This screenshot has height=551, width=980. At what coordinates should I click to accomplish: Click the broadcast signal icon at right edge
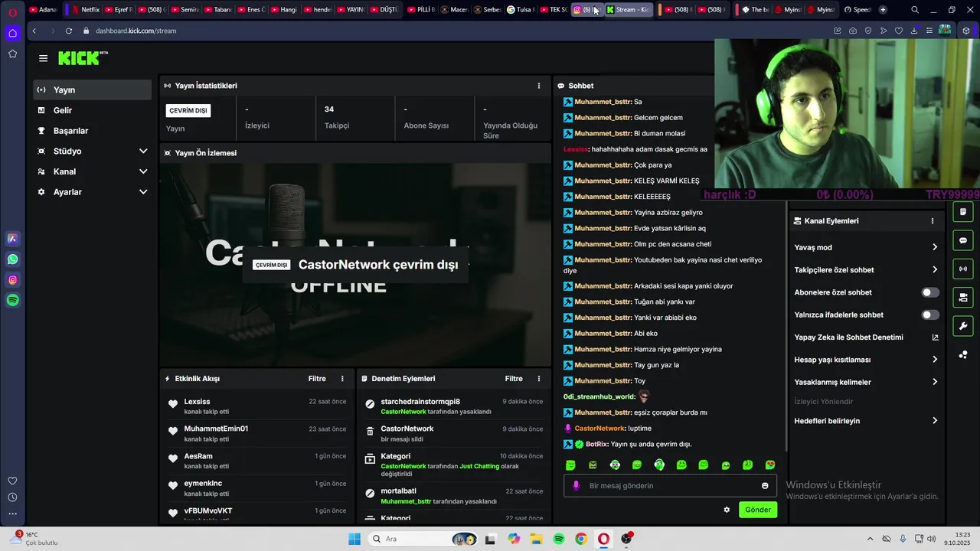[x=963, y=269]
